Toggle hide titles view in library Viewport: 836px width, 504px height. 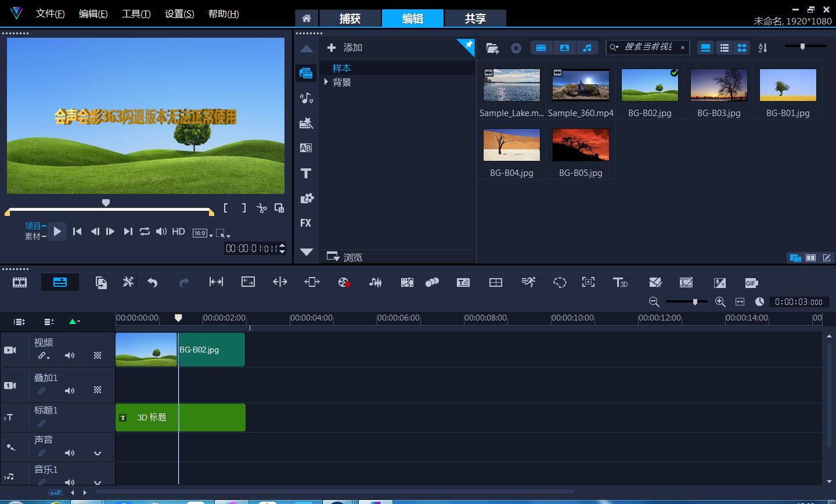click(705, 48)
